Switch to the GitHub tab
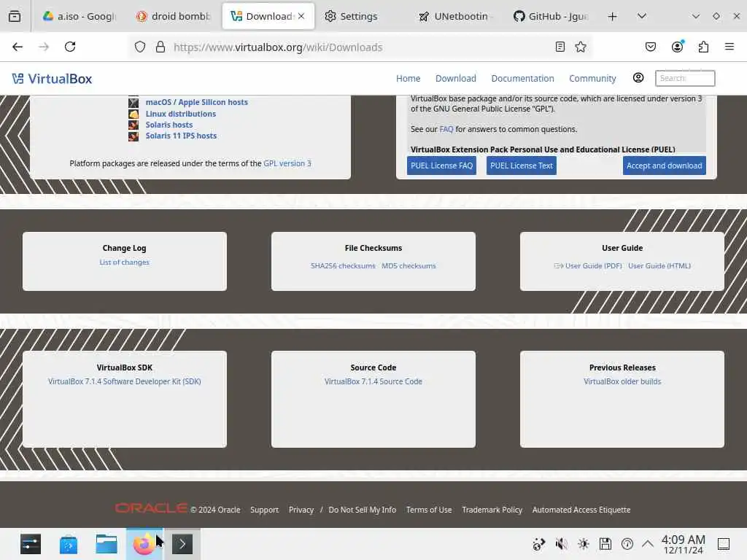This screenshot has height=560, width=747. coord(551,16)
